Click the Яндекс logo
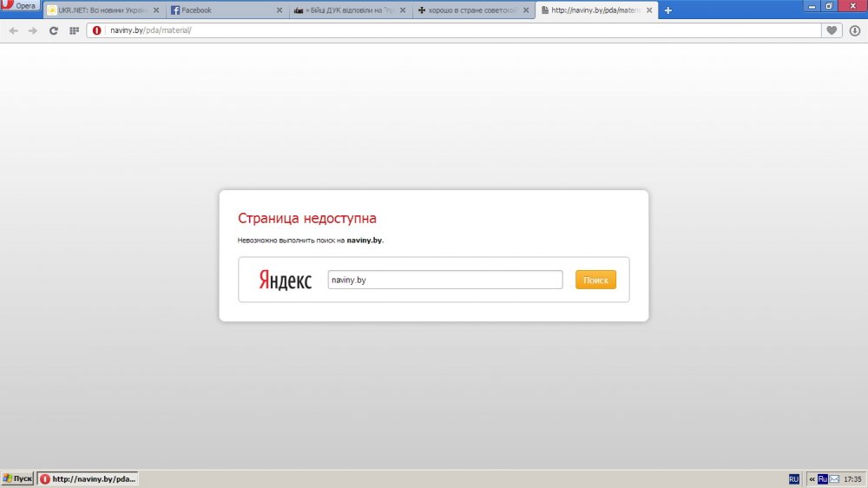868x488 pixels. pyautogui.click(x=285, y=280)
